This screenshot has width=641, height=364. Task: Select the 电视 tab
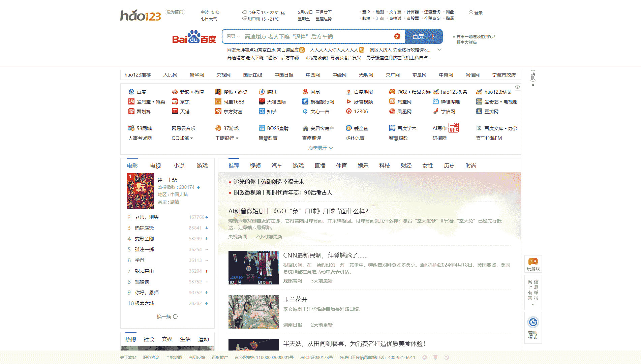tap(155, 165)
